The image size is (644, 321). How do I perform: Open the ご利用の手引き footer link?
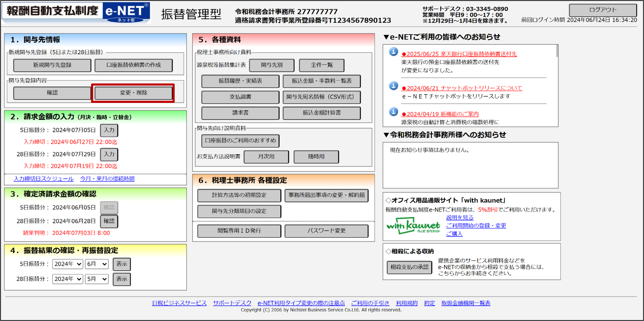click(x=370, y=303)
